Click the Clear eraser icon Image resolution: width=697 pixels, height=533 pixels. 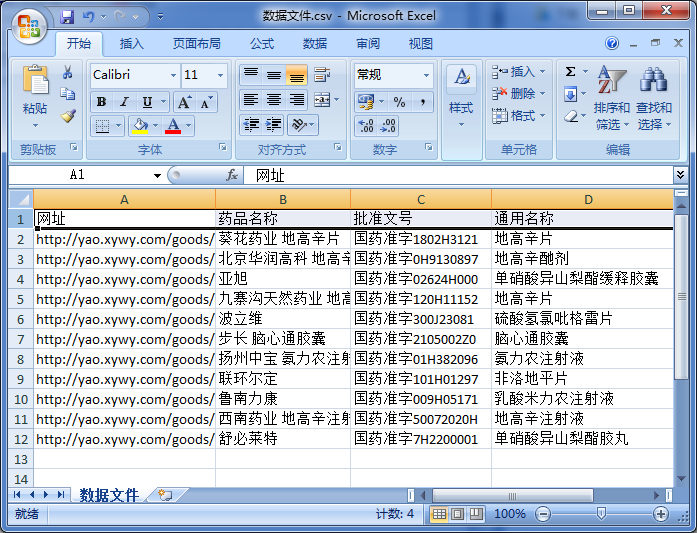(571, 116)
